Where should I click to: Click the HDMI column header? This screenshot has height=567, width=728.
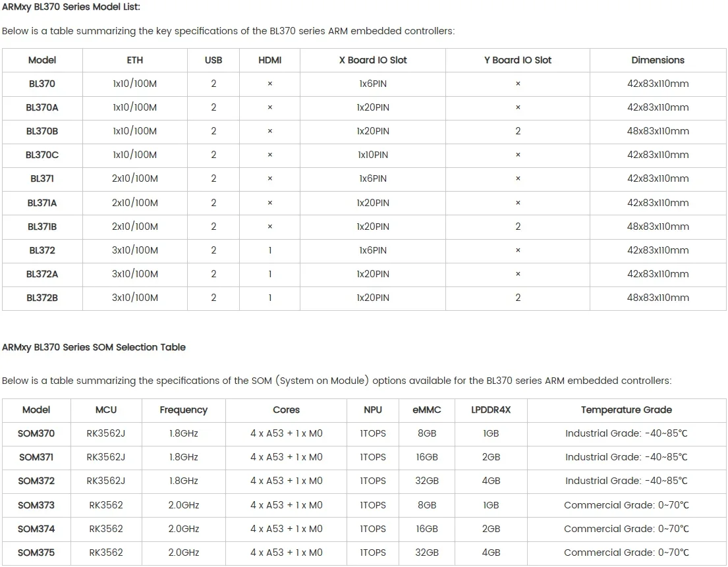point(269,60)
